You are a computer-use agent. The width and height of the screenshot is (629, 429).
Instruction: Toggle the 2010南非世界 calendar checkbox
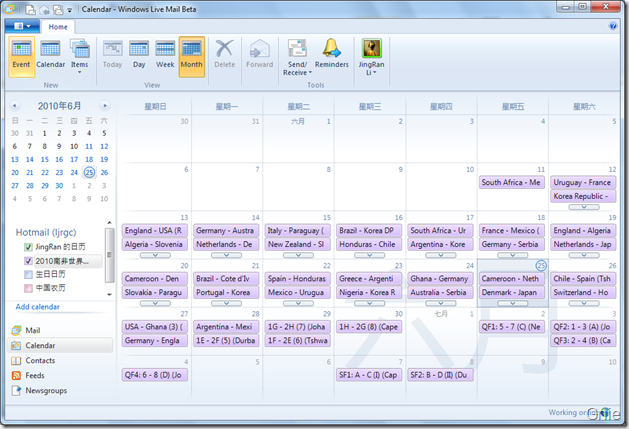tap(28, 261)
